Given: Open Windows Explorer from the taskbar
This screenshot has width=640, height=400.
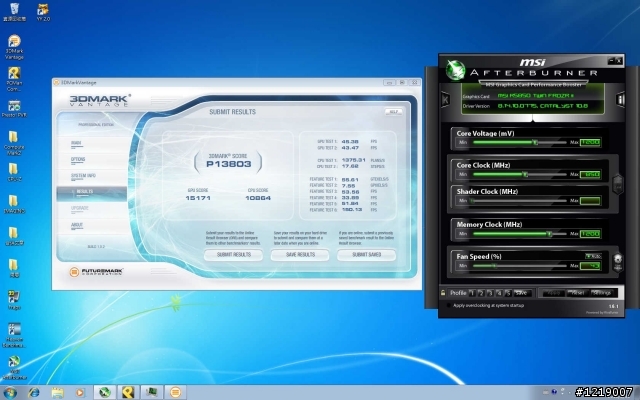Looking at the screenshot, I should click(x=57, y=393).
